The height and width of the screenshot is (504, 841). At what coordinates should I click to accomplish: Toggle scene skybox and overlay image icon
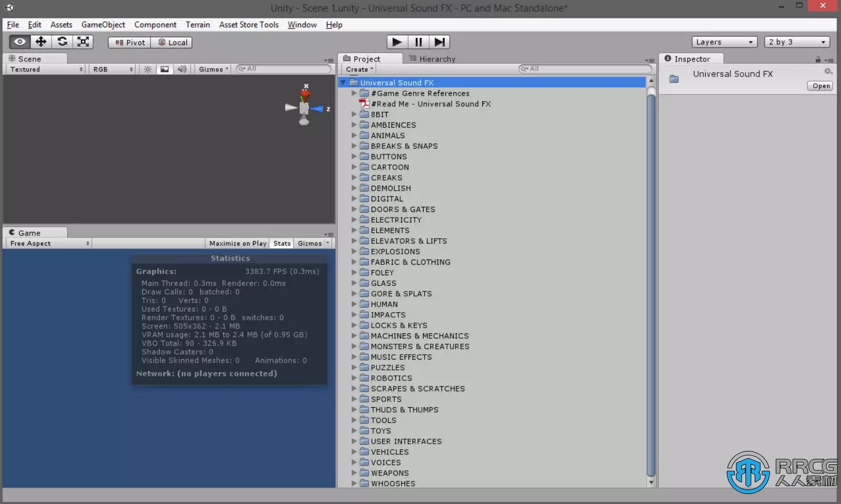tap(165, 69)
